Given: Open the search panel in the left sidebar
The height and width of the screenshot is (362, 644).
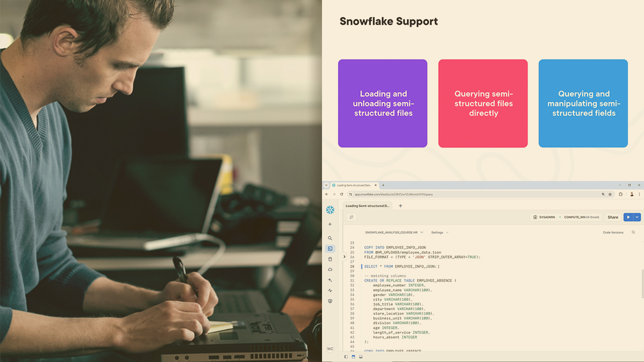Looking at the screenshot, I should (x=330, y=238).
